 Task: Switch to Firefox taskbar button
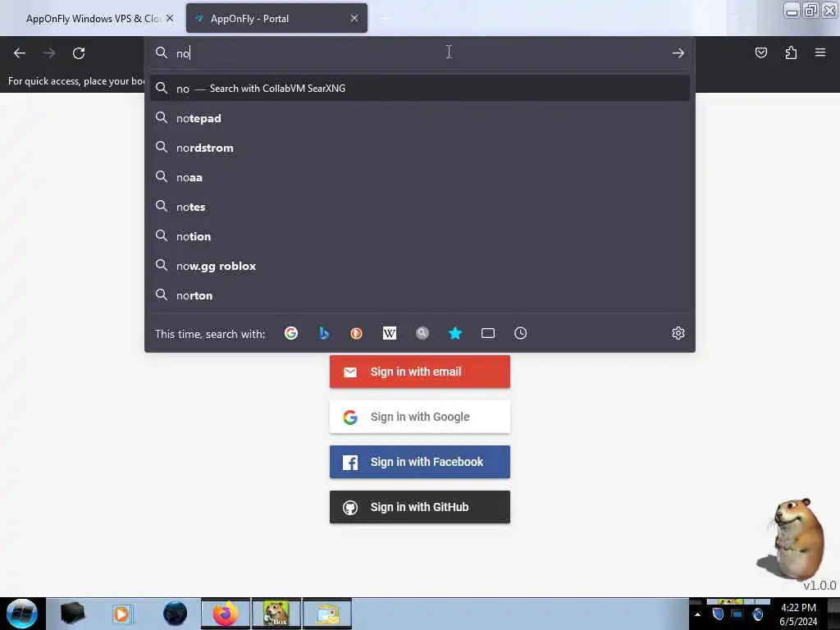(226, 614)
